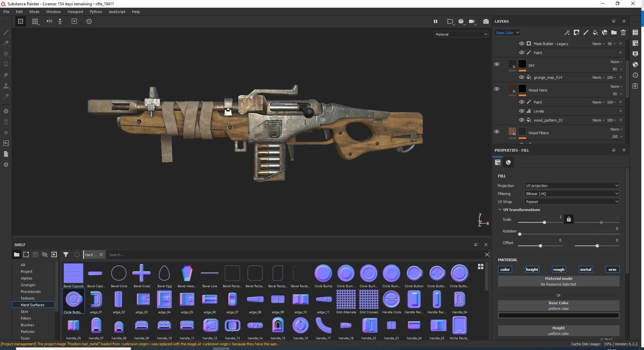
Task: Open the UV Wrap dropdown
Action: (x=572, y=202)
